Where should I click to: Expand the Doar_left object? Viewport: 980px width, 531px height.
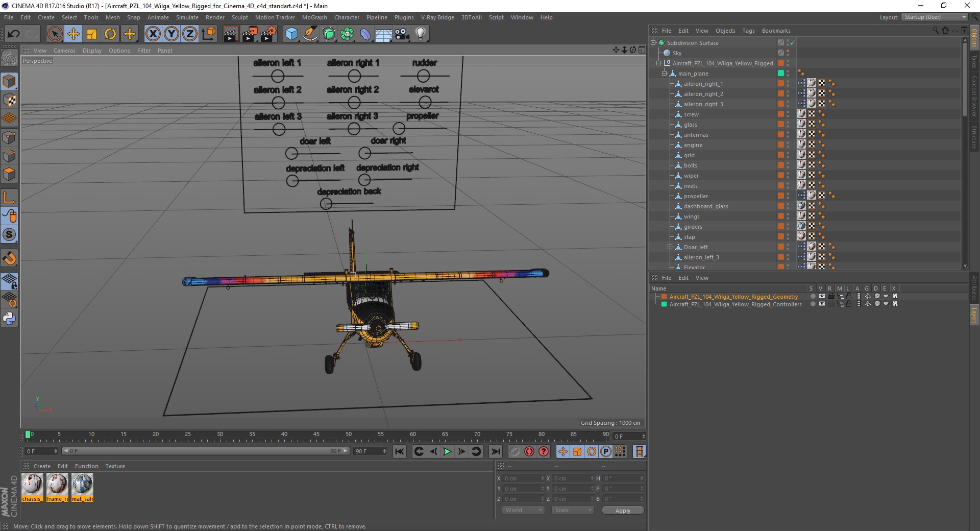pyautogui.click(x=670, y=247)
